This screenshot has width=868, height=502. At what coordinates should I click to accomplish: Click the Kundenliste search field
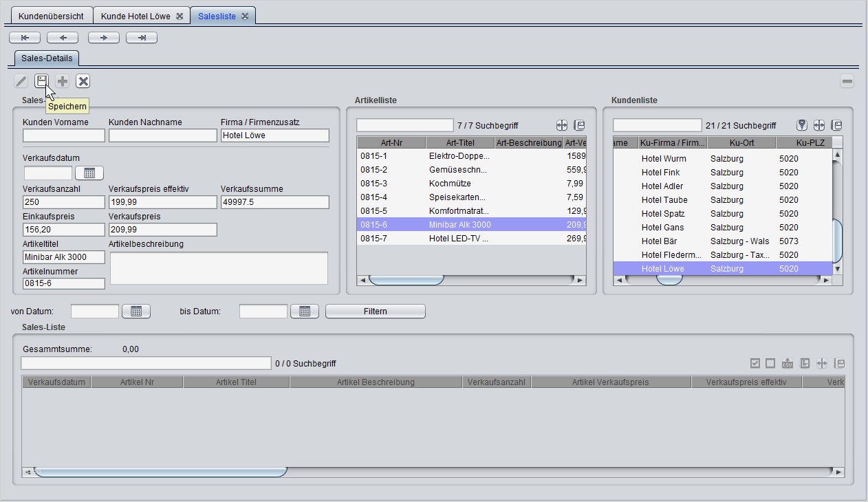click(658, 125)
